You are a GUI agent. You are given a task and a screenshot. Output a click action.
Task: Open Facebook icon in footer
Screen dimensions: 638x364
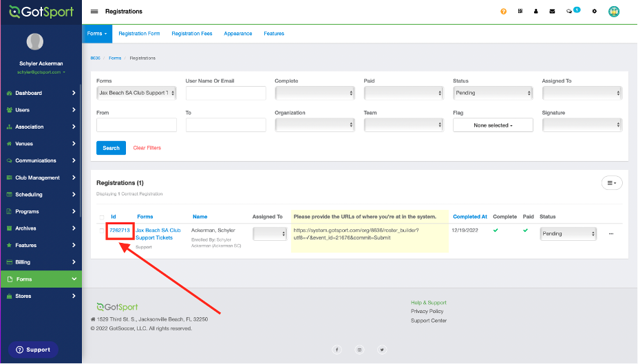337,350
